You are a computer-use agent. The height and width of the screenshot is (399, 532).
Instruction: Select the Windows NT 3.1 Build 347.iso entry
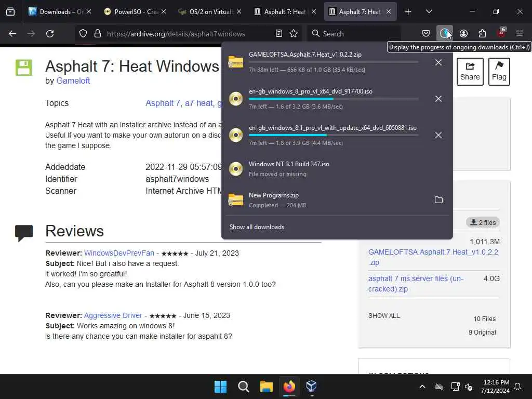(337, 169)
